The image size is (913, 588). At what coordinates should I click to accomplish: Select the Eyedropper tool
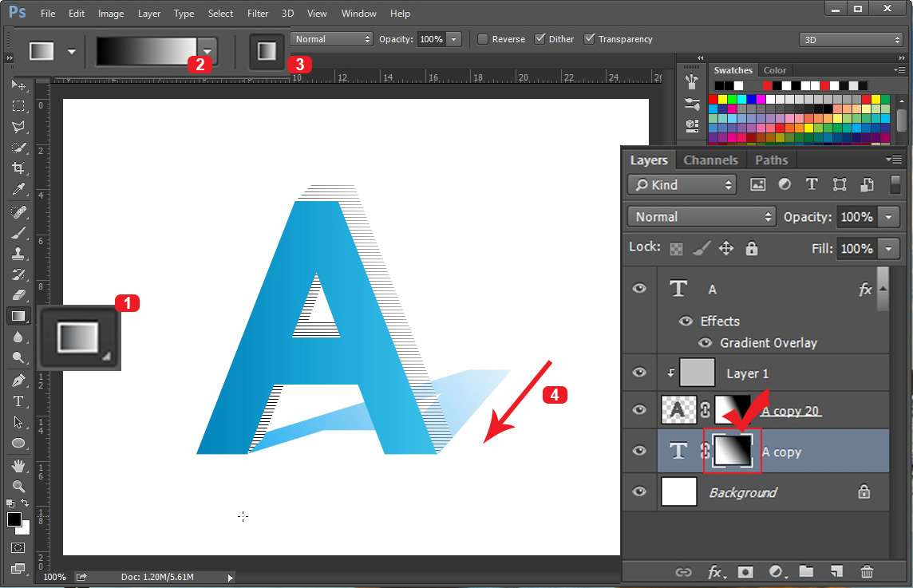pyautogui.click(x=18, y=189)
